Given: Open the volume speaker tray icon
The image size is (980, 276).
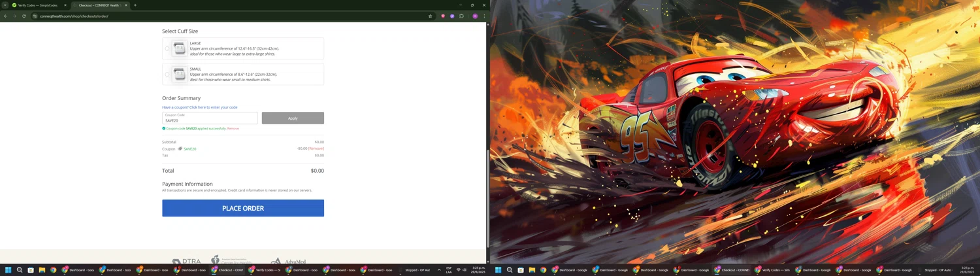Looking at the screenshot, I should click(465, 270).
